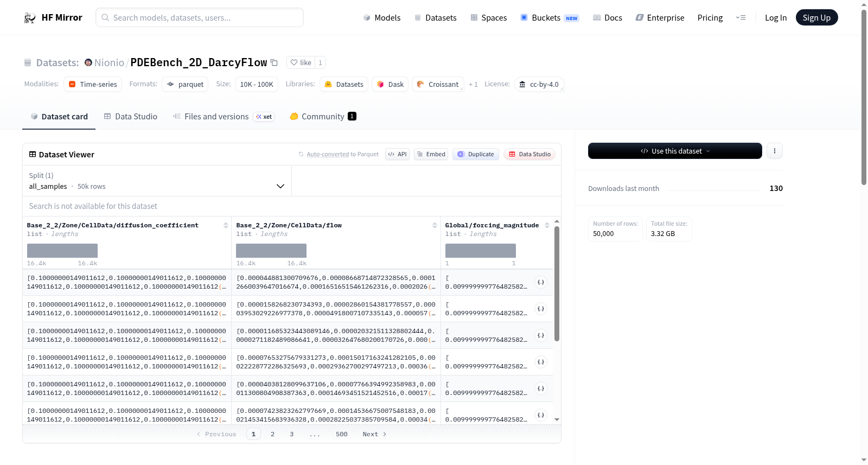Go to the Next page
The image size is (868, 465).
374,434
